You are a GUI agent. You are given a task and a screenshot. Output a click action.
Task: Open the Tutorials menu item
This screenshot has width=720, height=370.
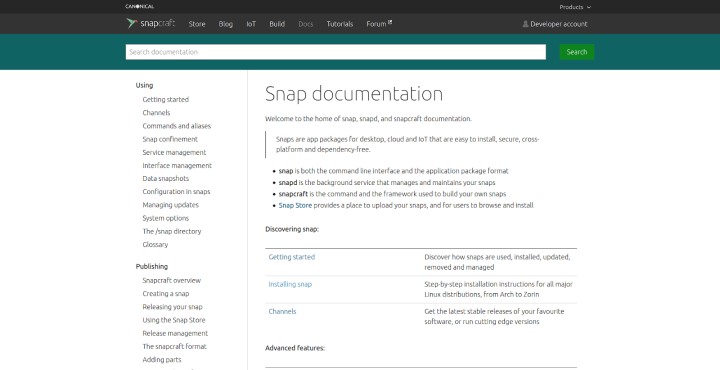pos(340,24)
